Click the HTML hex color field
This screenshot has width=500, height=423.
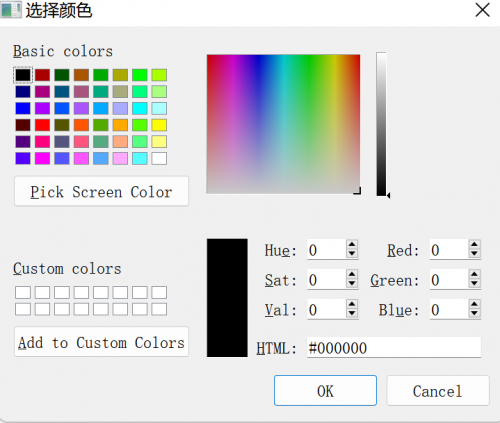coord(394,348)
